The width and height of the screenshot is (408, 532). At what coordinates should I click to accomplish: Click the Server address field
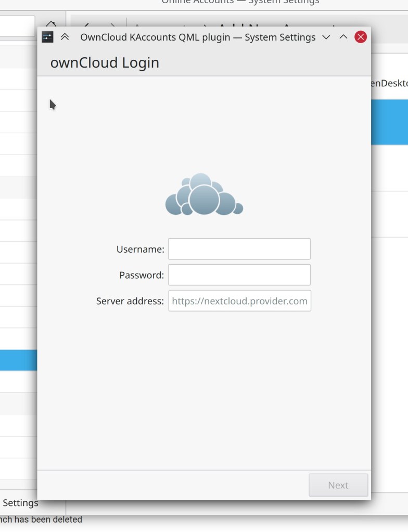pos(239,301)
